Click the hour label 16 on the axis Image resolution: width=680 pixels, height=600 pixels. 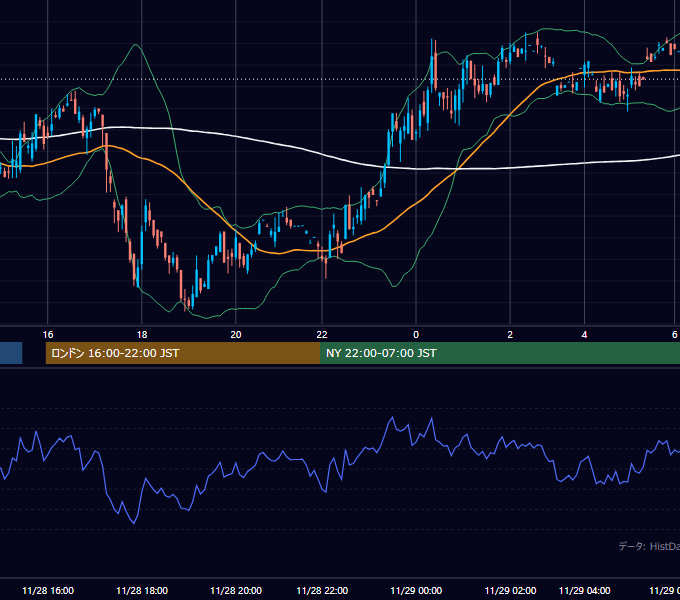[48, 335]
